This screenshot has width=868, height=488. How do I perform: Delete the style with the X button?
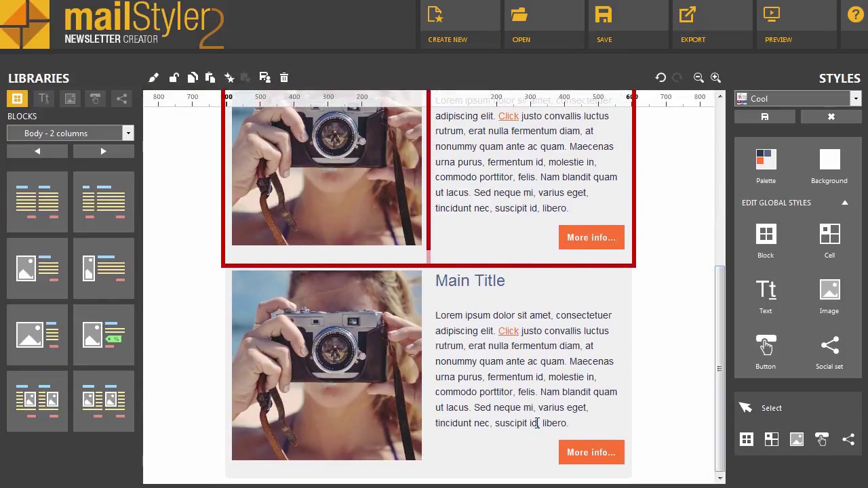[x=831, y=117]
